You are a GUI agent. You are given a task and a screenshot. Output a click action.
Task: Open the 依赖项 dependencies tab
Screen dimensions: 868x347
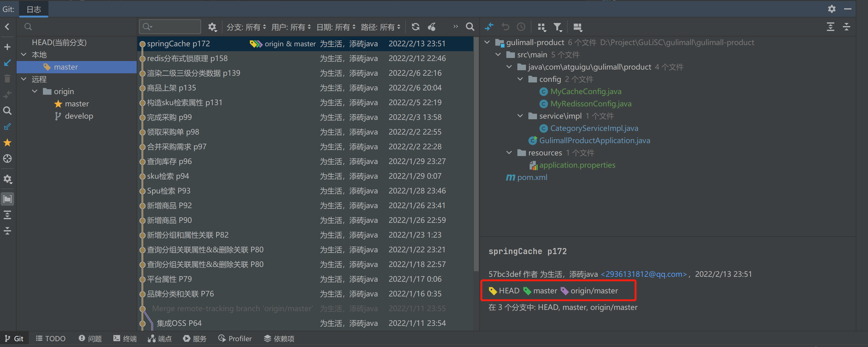pyautogui.click(x=279, y=339)
